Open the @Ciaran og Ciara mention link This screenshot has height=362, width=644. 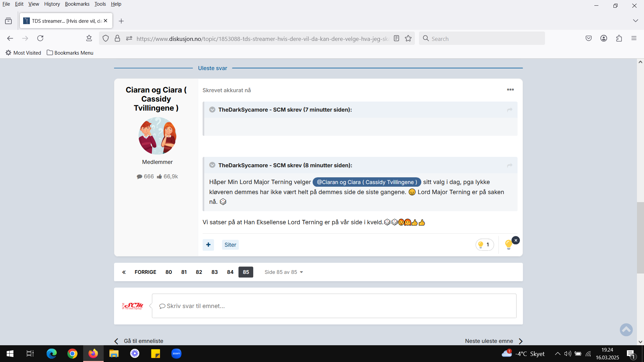coord(367,182)
